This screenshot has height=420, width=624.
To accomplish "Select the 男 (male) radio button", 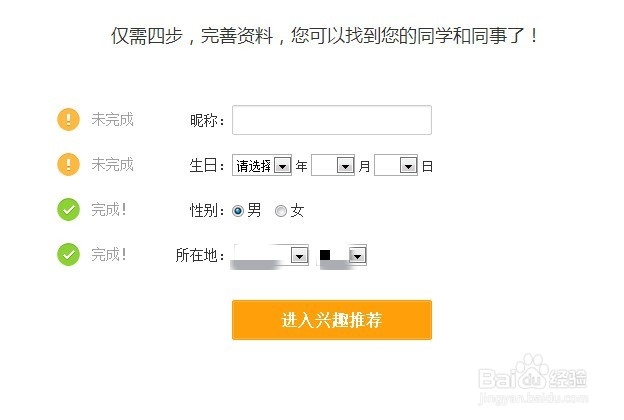I will (238, 211).
